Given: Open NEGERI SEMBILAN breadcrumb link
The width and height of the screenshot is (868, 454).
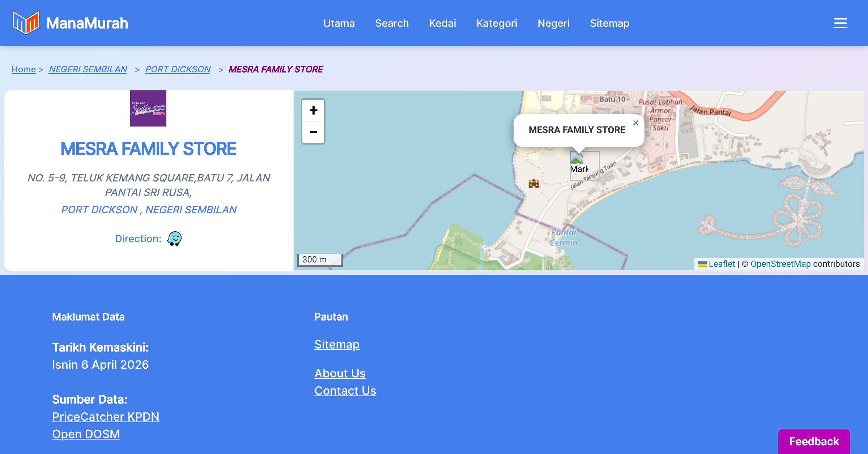Looking at the screenshot, I should click(88, 69).
